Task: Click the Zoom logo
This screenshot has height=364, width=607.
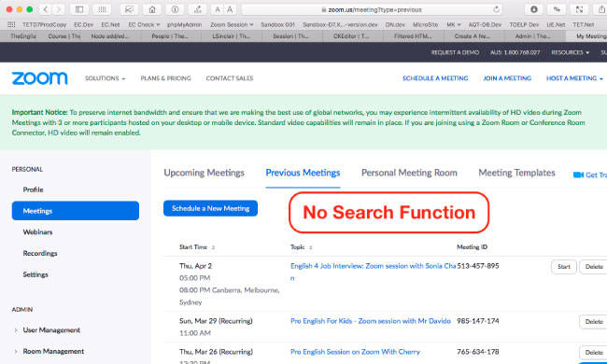Action: (39, 78)
